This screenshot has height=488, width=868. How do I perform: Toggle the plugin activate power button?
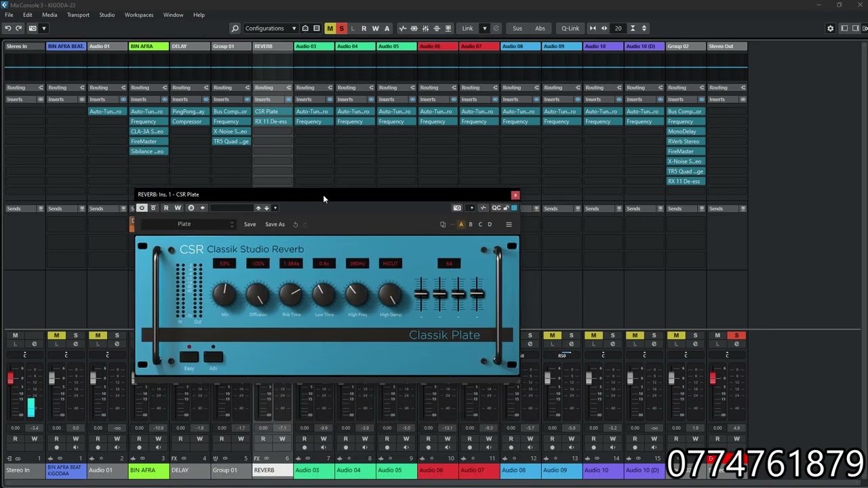point(142,208)
